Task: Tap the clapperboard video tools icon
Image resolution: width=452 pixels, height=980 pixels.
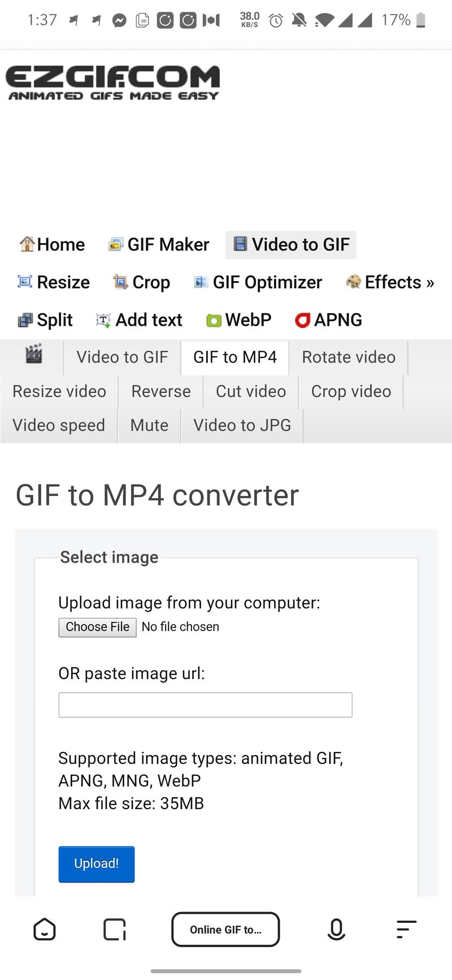Action: 34,355
